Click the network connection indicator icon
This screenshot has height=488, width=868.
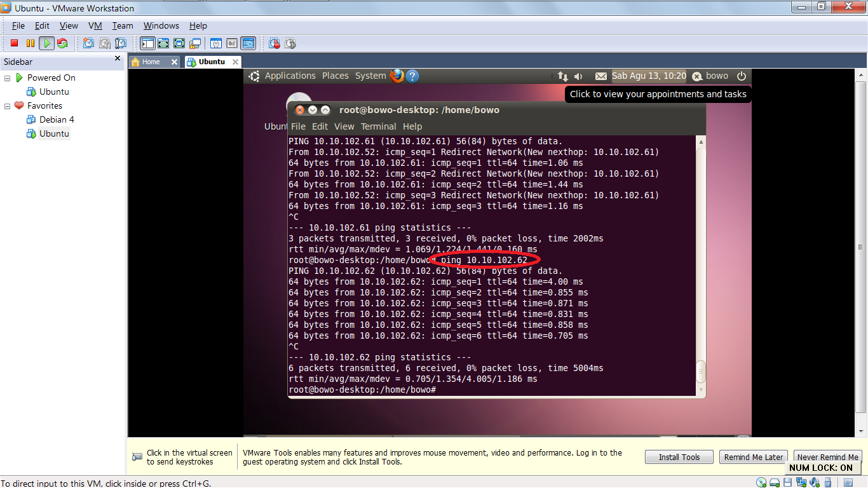(562, 76)
